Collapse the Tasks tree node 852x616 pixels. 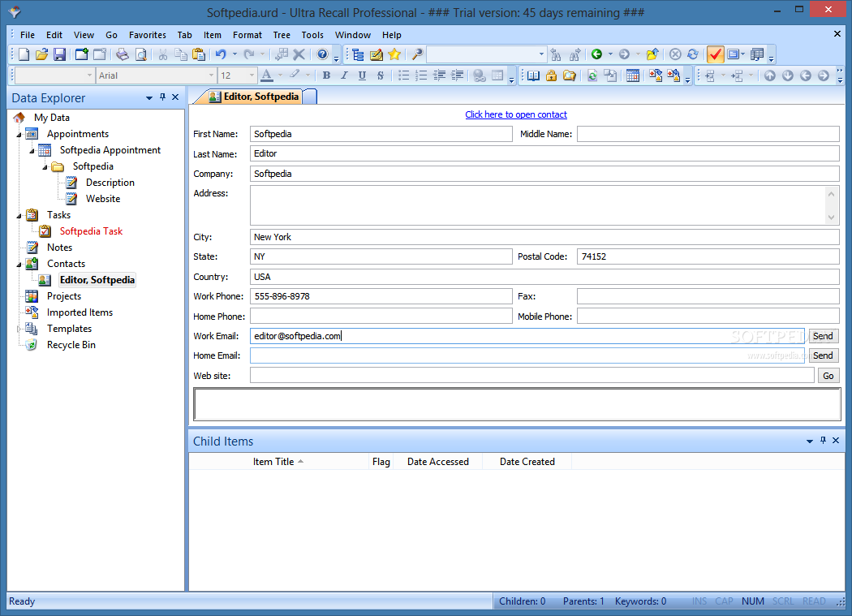point(19,216)
